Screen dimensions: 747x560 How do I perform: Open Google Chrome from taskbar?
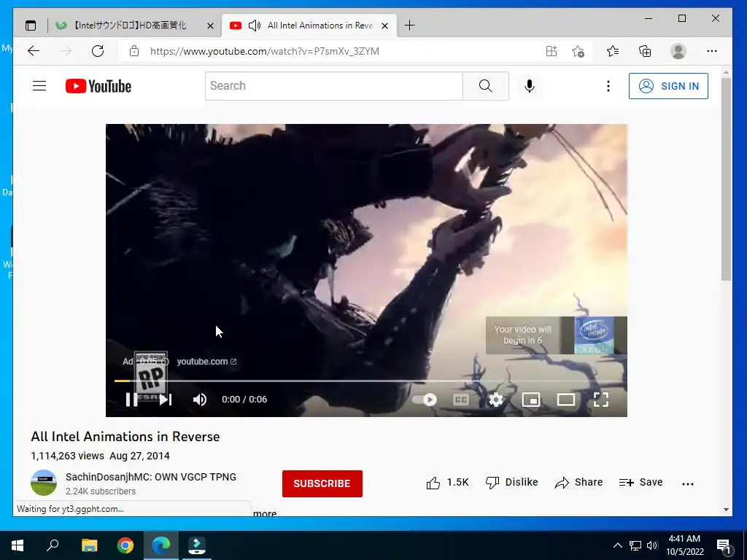click(125, 545)
